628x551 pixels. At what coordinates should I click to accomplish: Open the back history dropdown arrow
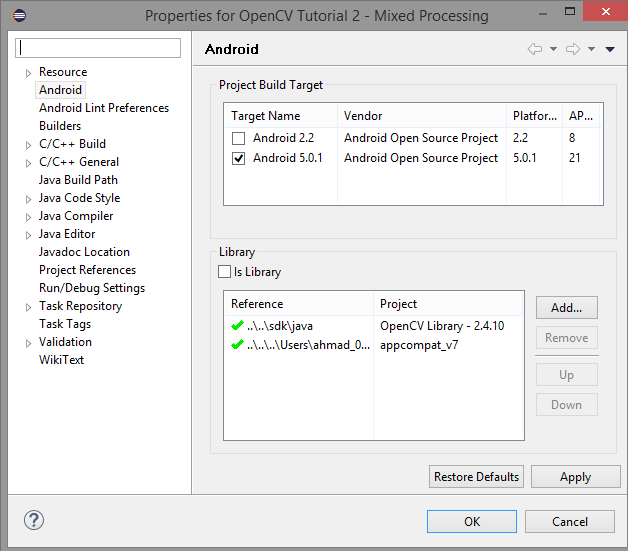[553, 49]
